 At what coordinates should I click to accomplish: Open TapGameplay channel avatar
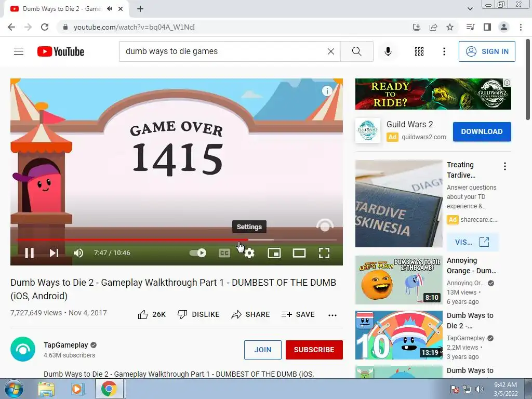(x=23, y=349)
